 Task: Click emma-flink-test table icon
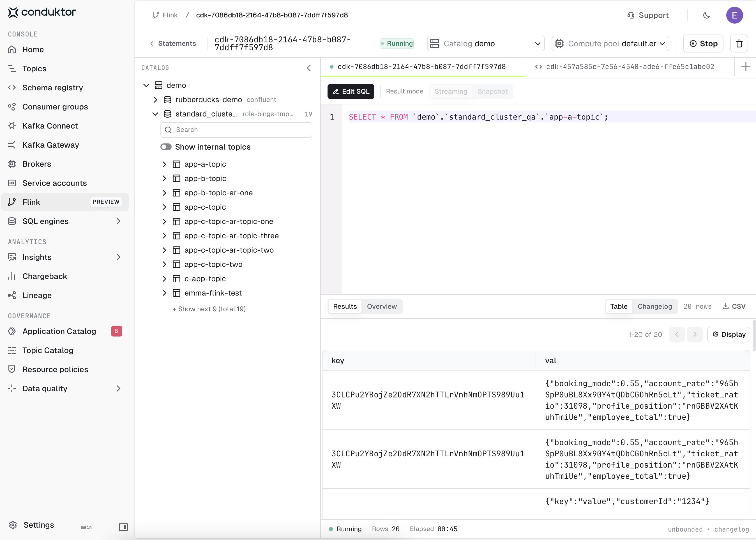(176, 293)
